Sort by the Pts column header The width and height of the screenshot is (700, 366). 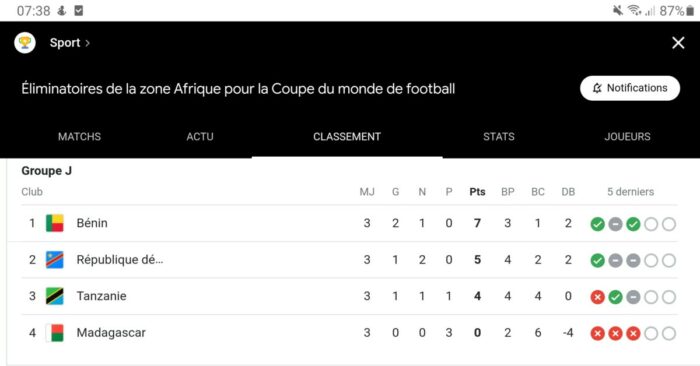point(477,192)
